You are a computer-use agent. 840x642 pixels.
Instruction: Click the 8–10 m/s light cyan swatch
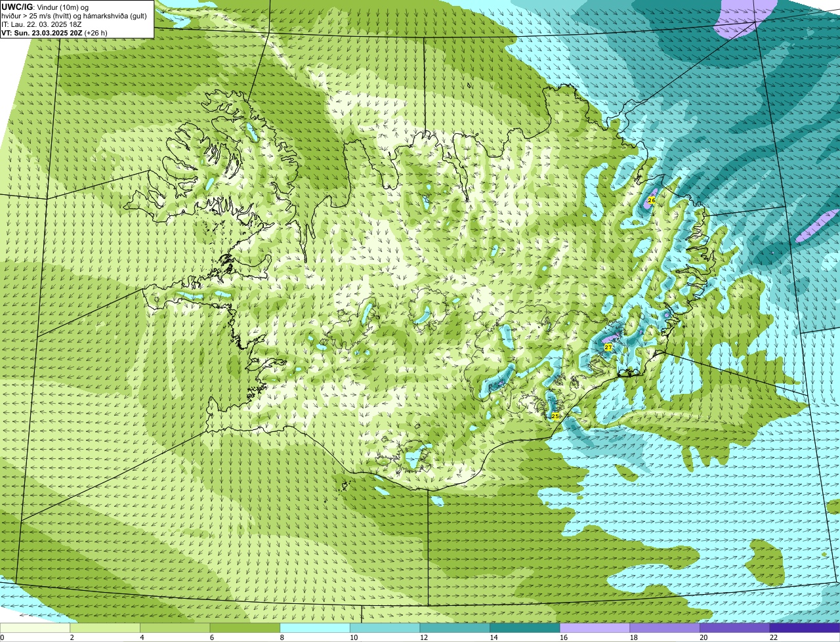[315, 628]
